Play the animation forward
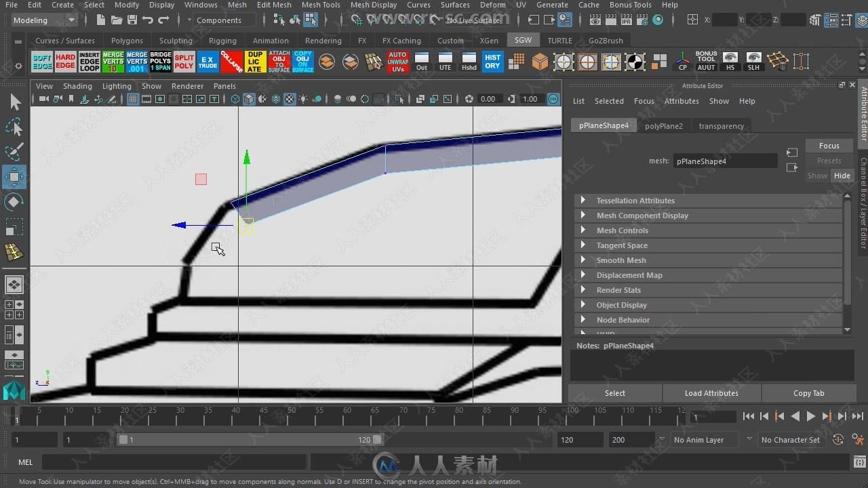Viewport: 868px width, 488px height. point(811,417)
